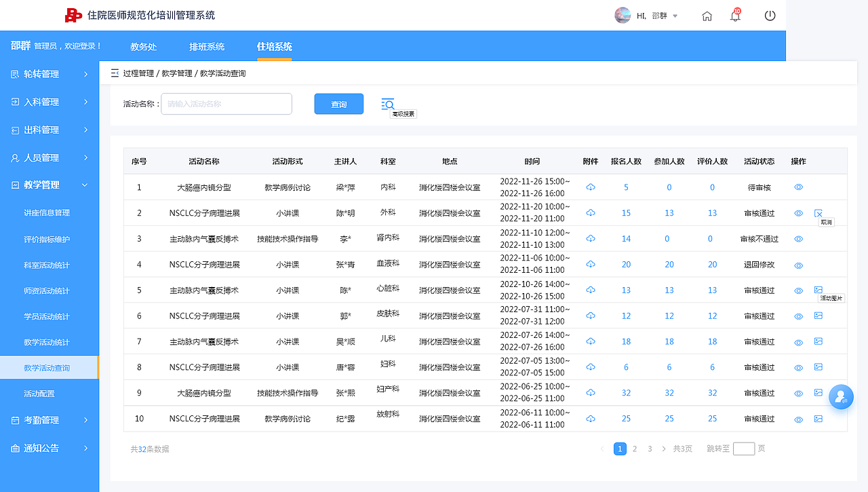View details via eye icon on 待审核 row
Viewport: 868px width, 492px height.
(x=798, y=187)
